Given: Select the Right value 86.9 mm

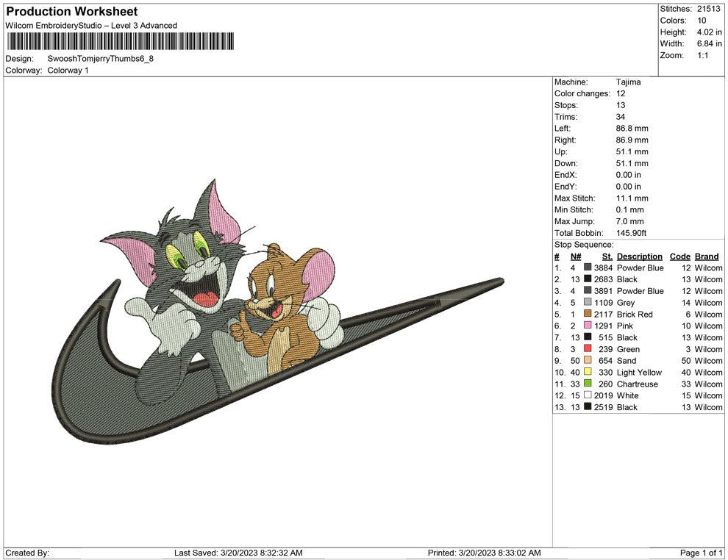Looking at the screenshot, I should pos(632,140).
